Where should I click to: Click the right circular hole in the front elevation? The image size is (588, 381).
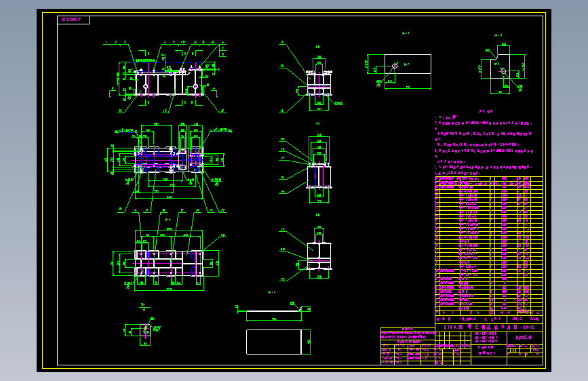pos(195,87)
